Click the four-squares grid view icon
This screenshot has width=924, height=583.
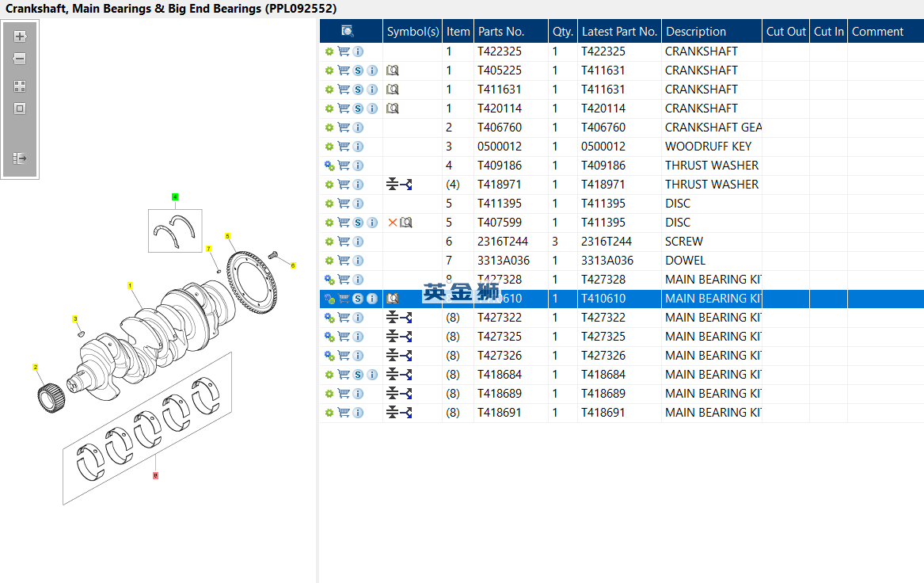coord(20,86)
